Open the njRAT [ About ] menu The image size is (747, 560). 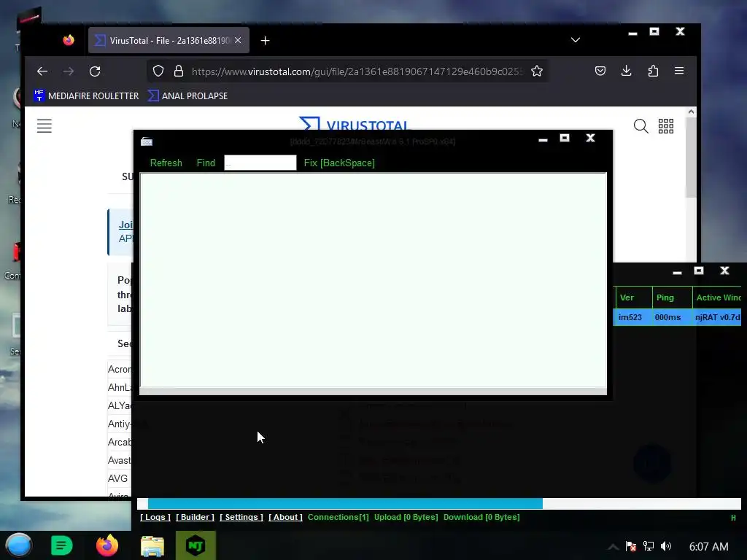(285, 517)
